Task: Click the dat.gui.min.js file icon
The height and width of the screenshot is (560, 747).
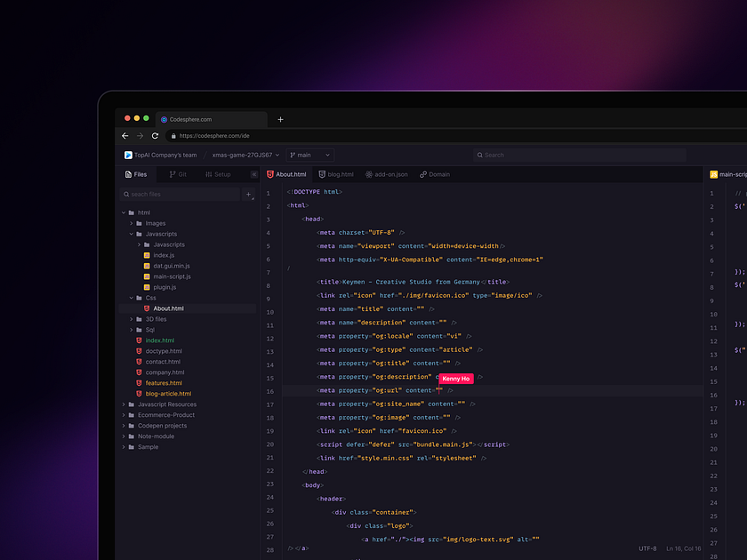Action: point(147,266)
